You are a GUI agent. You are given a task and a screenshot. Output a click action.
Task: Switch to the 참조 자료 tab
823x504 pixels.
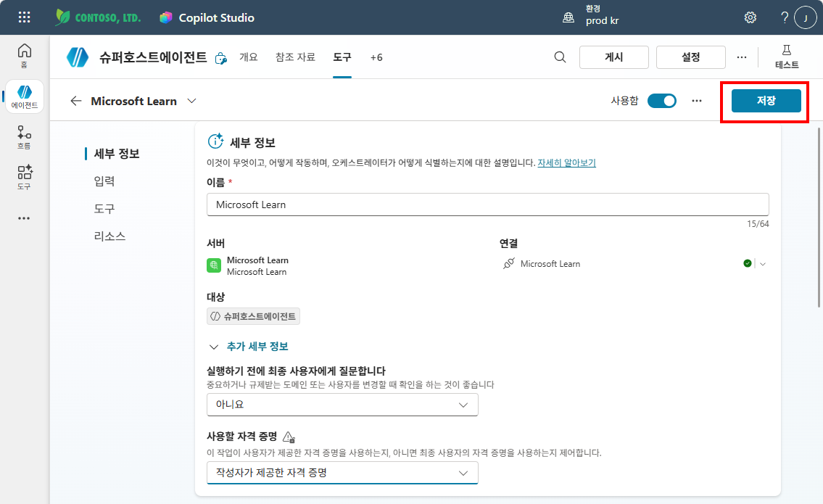click(296, 57)
